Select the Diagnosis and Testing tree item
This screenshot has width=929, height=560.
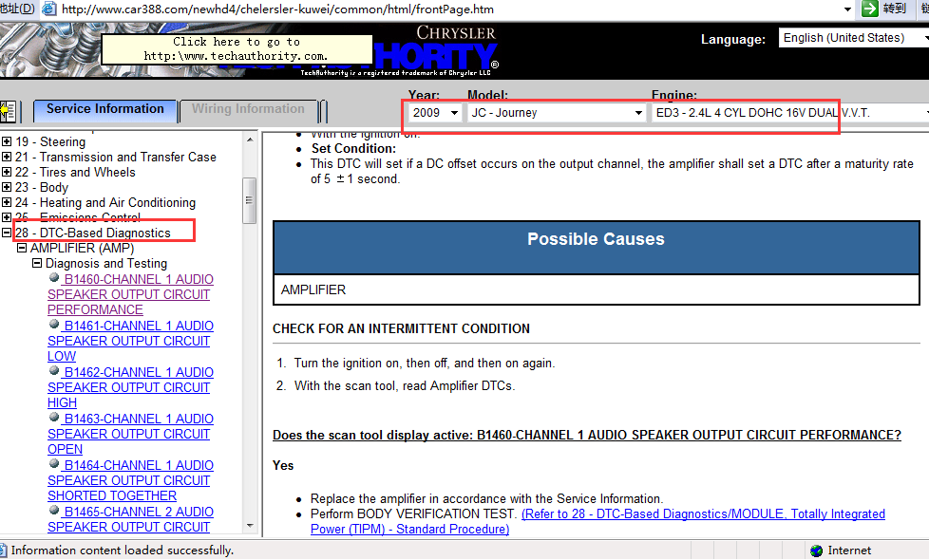(106, 264)
